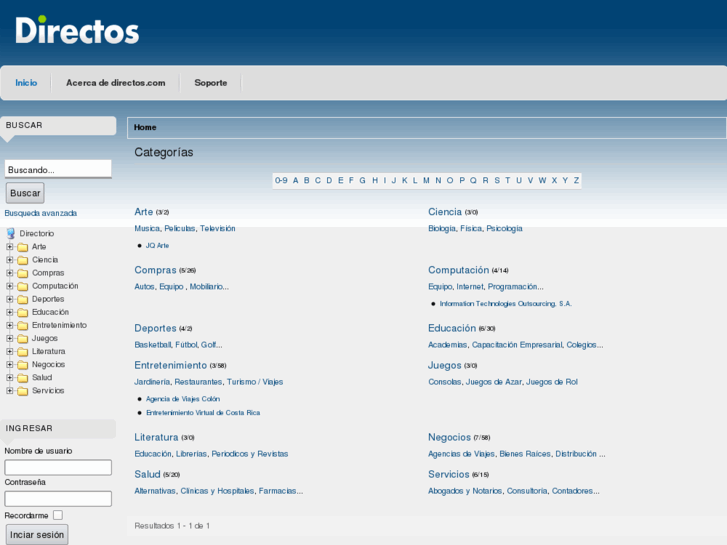Click the Nombre de usuario field

coord(58,467)
